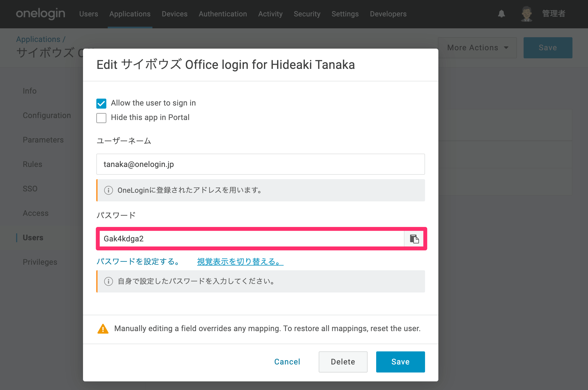
Task: Open the Applications menu
Action: point(130,14)
